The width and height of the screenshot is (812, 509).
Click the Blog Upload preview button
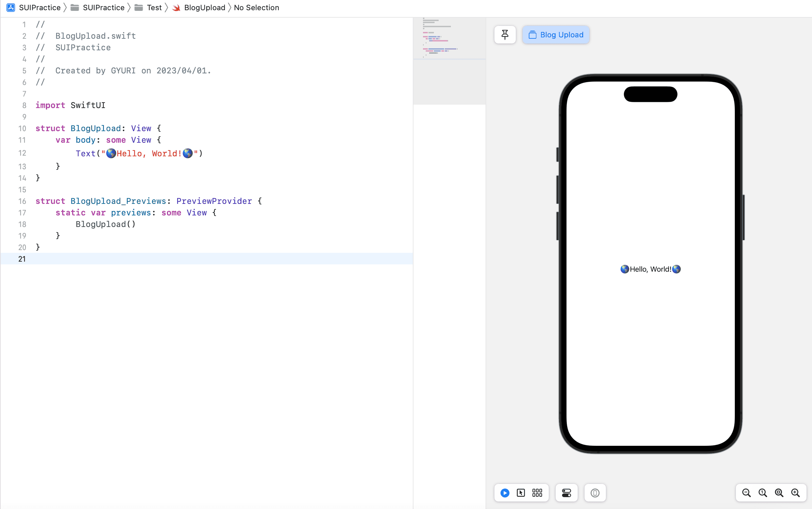tap(556, 34)
